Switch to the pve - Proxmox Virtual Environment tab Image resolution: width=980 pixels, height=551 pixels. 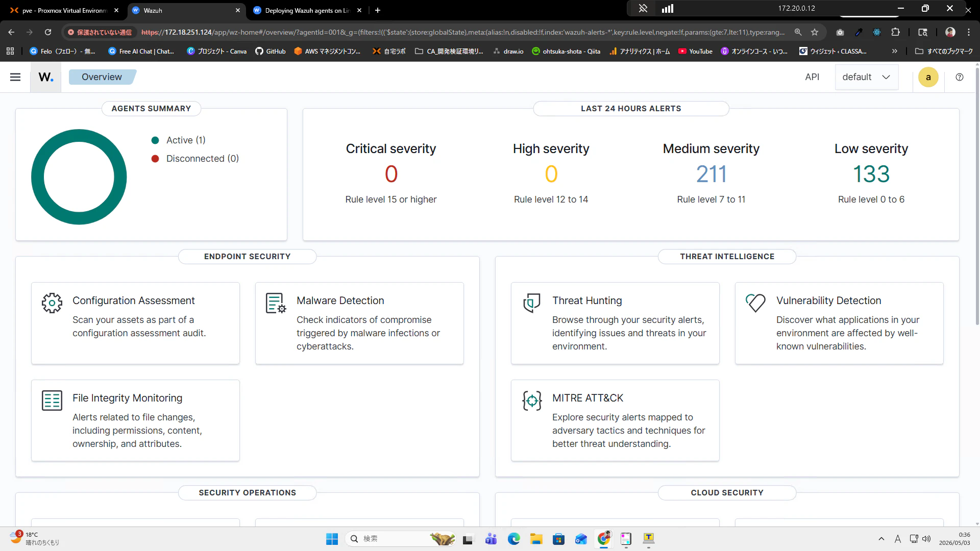64,10
